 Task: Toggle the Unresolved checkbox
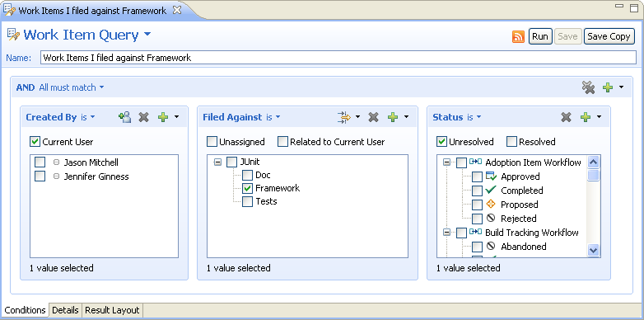[441, 142]
